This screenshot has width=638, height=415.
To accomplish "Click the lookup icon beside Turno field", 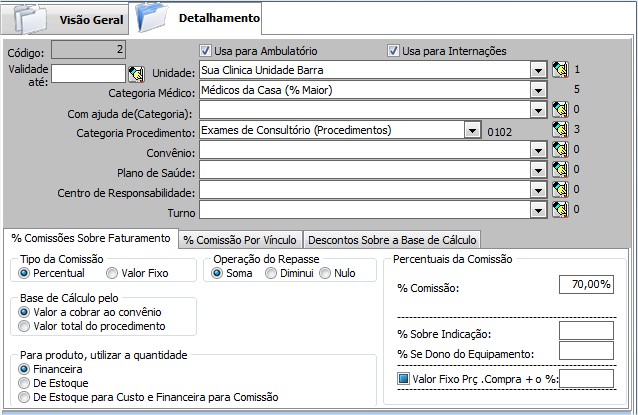I will coord(559,210).
